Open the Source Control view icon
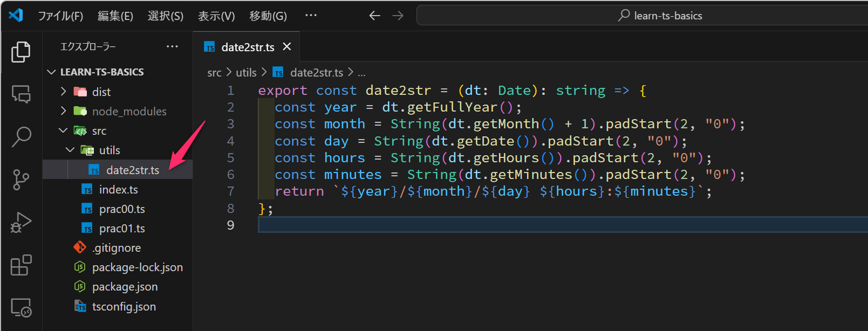The image size is (868, 331). [x=21, y=180]
